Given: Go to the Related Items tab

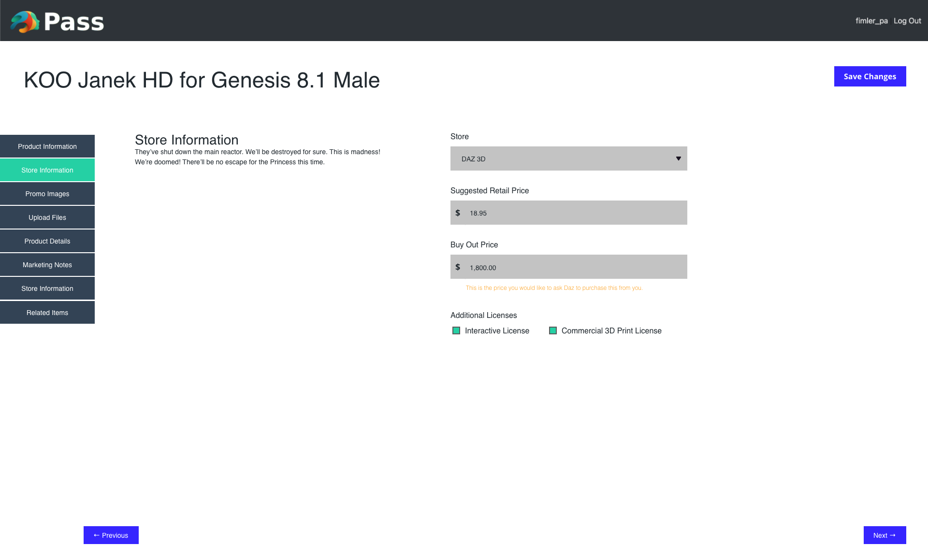Looking at the screenshot, I should [x=47, y=313].
